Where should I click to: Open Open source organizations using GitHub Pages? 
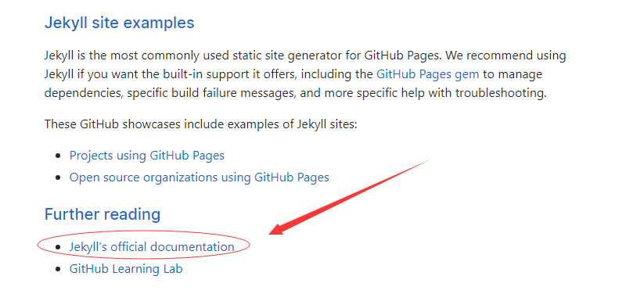click(x=200, y=177)
